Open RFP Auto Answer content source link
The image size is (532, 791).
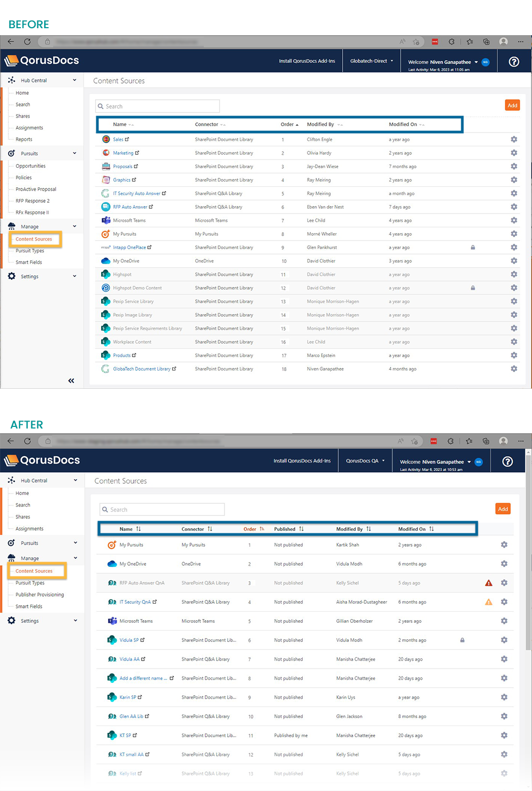(130, 207)
